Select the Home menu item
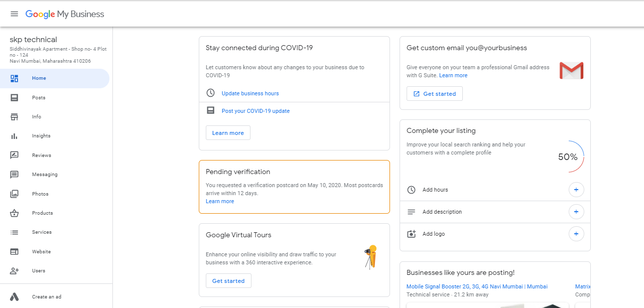Viewport: 644px width, 308px height. point(39,78)
